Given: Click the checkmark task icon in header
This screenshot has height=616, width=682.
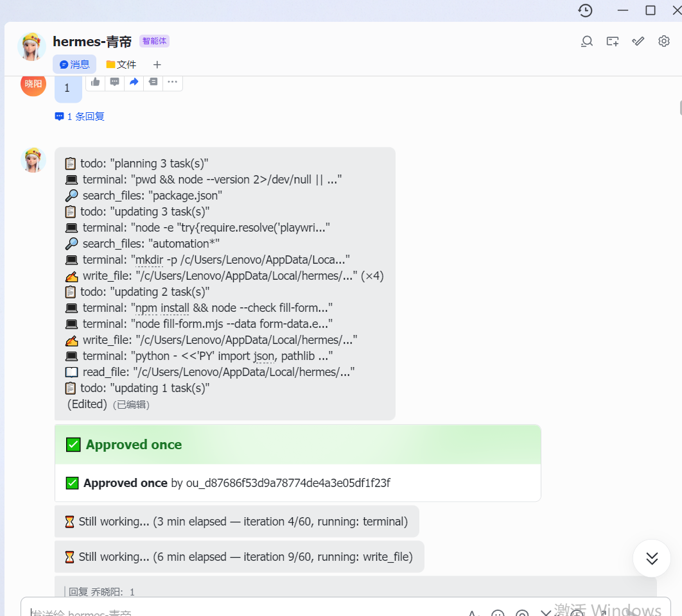Looking at the screenshot, I should coord(638,41).
